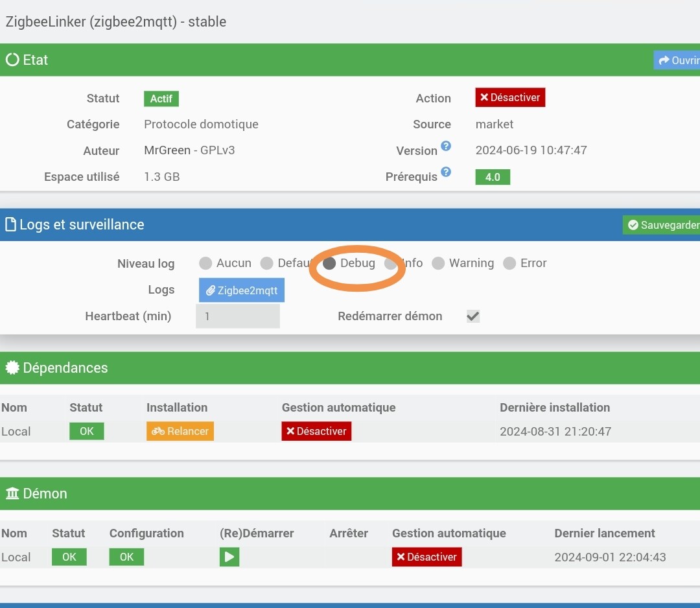The height and width of the screenshot is (608, 700).
Task: Click the Protocole domotique category text
Action: tap(201, 124)
